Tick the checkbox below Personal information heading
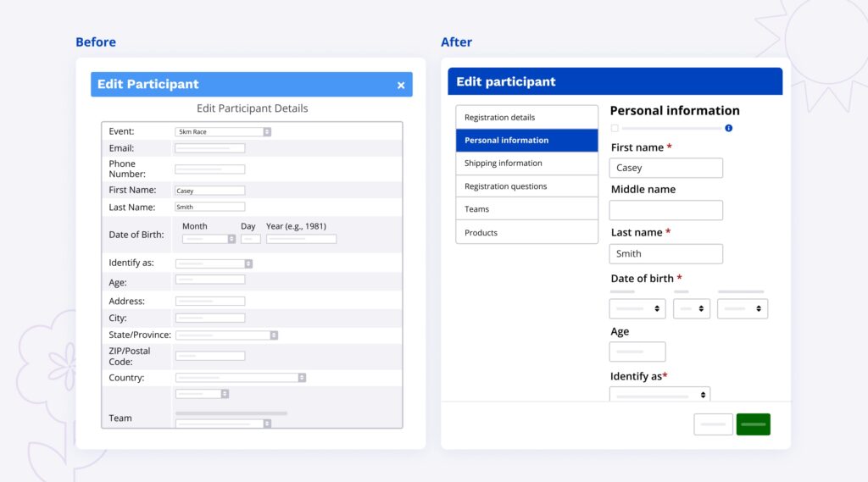The width and height of the screenshot is (868, 482). (x=615, y=128)
